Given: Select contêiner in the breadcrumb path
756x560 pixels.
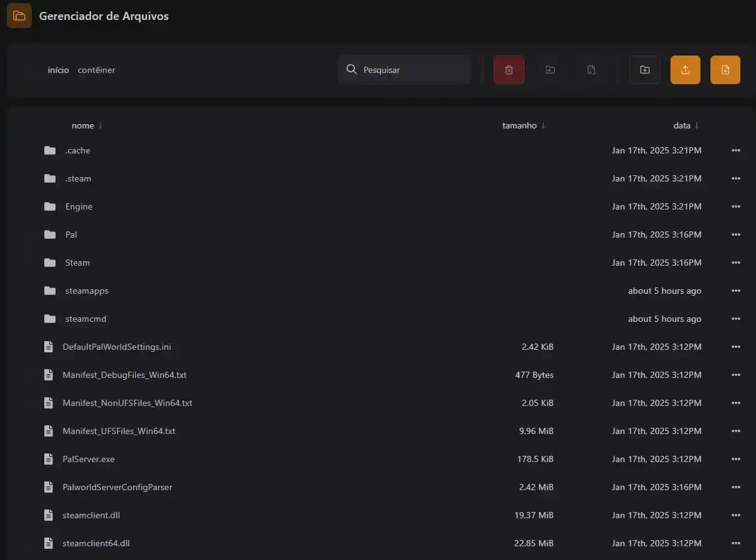Looking at the screenshot, I should pos(96,70).
